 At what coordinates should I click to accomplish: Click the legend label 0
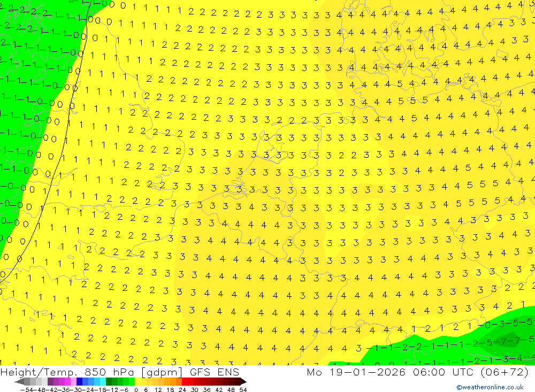(x=136, y=390)
